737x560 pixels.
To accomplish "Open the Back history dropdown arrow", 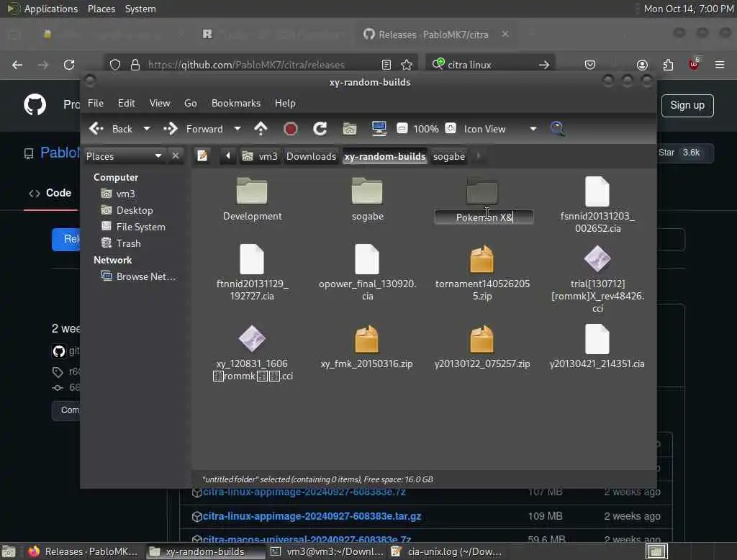I will [147, 128].
